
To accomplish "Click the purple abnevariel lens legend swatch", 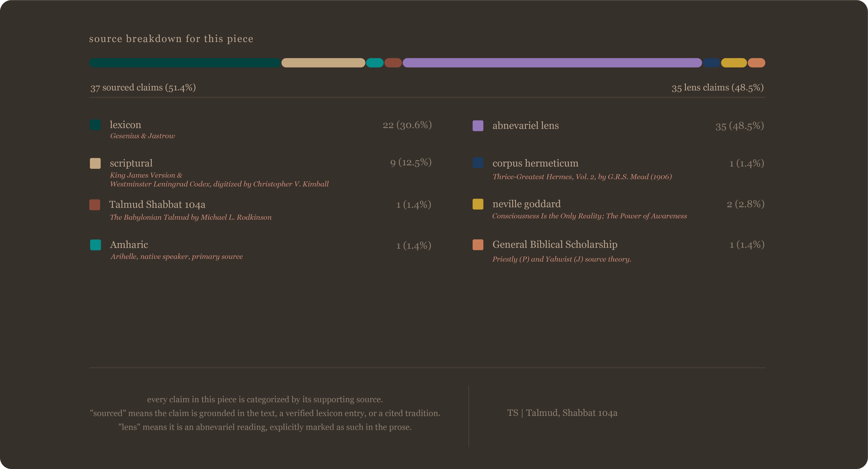I will (x=478, y=126).
